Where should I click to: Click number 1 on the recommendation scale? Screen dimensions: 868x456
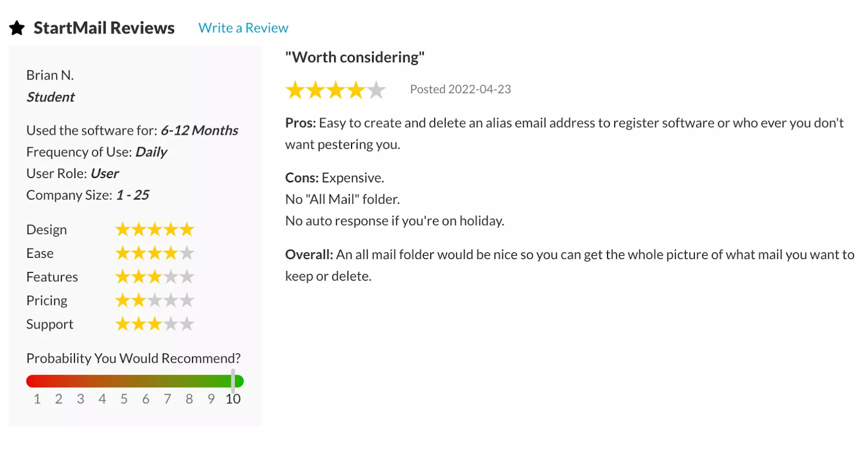click(x=37, y=399)
